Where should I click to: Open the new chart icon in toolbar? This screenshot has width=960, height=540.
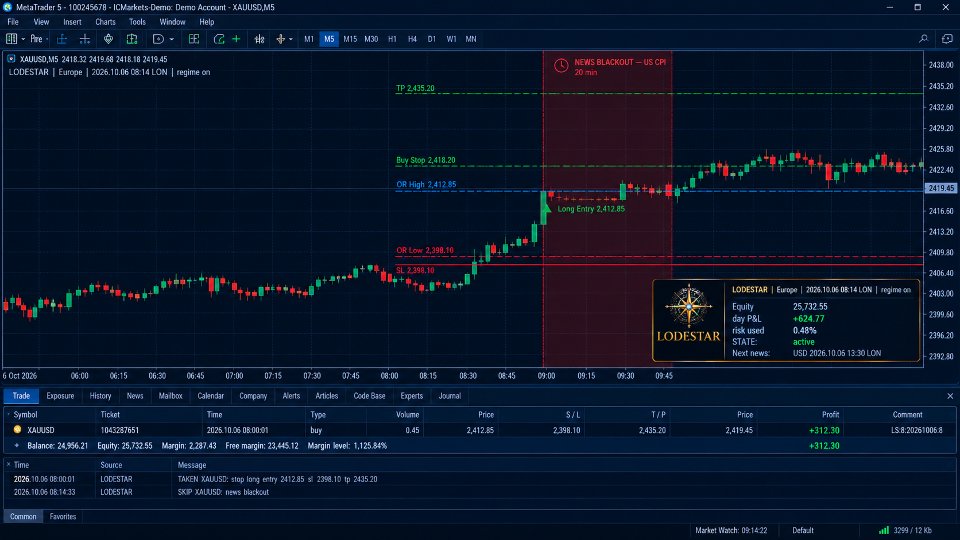coord(12,39)
